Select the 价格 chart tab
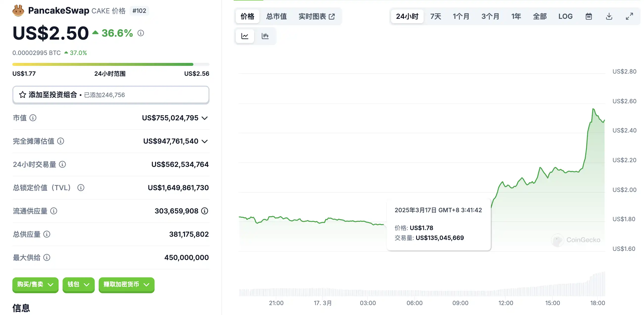 247,16
